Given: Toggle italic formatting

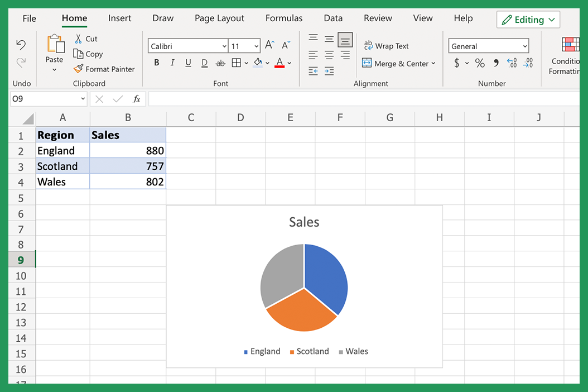Looking at the screenshot, I should 172,63.
